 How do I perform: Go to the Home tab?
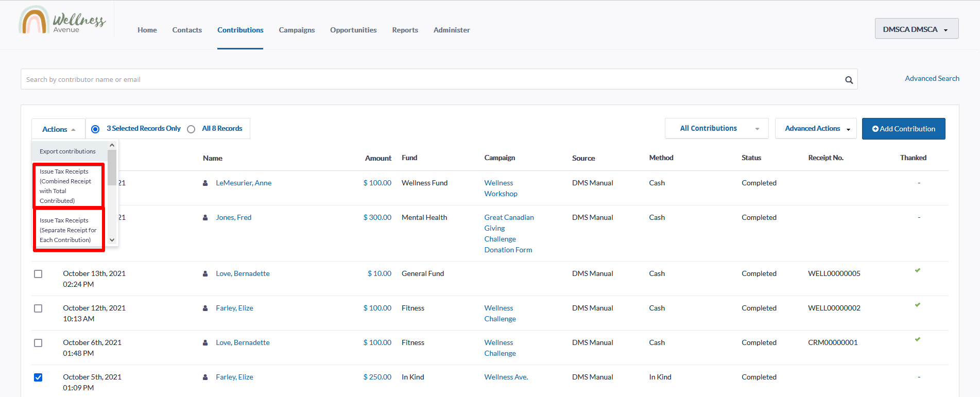(x=147, y=30)
